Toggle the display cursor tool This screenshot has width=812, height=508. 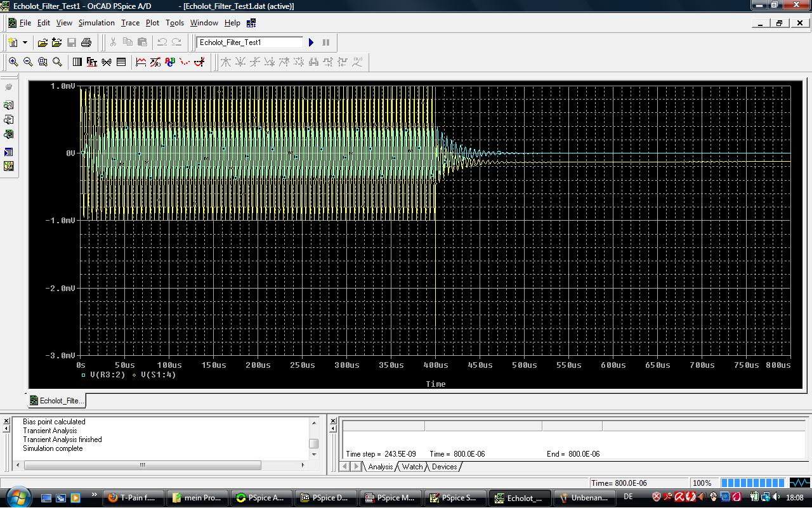[x=199, y=62]
